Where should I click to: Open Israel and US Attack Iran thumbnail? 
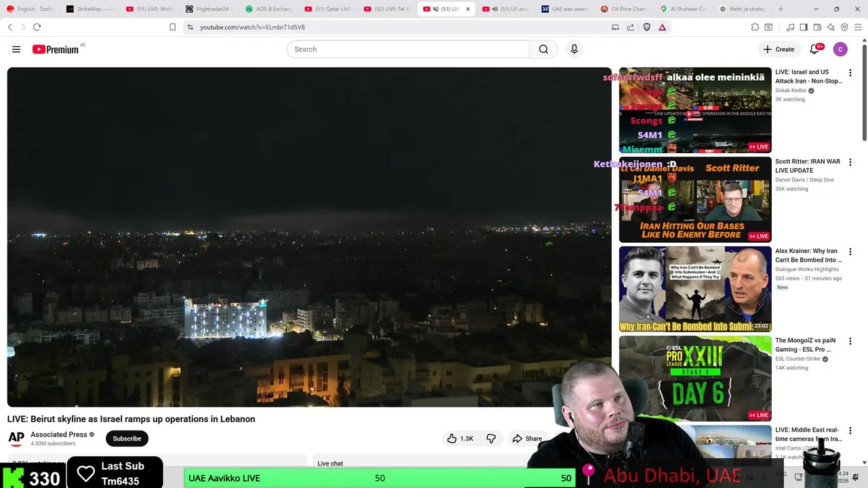coord(695,110)
